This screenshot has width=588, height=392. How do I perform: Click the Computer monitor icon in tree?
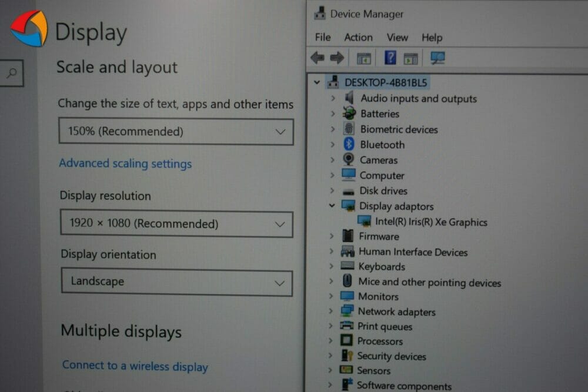coord(348,175)
